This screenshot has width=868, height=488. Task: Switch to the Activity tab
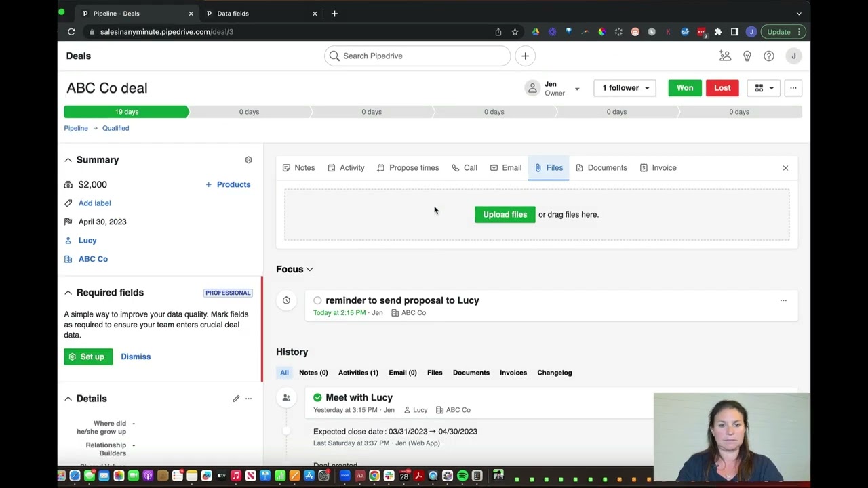346,168
